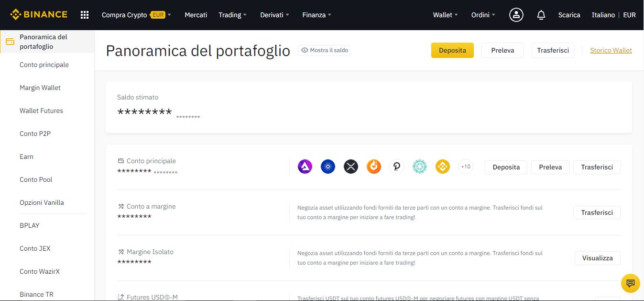Expand the Derivati dropdown menu

pyautogui.click(x=274, y=15)
